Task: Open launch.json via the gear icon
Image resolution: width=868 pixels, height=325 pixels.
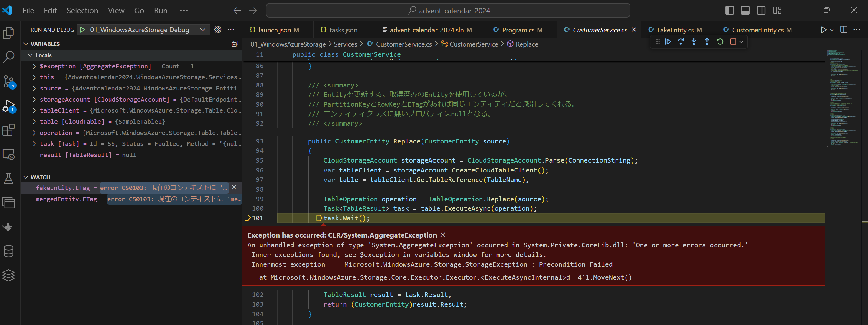Action: pos(218,30)
